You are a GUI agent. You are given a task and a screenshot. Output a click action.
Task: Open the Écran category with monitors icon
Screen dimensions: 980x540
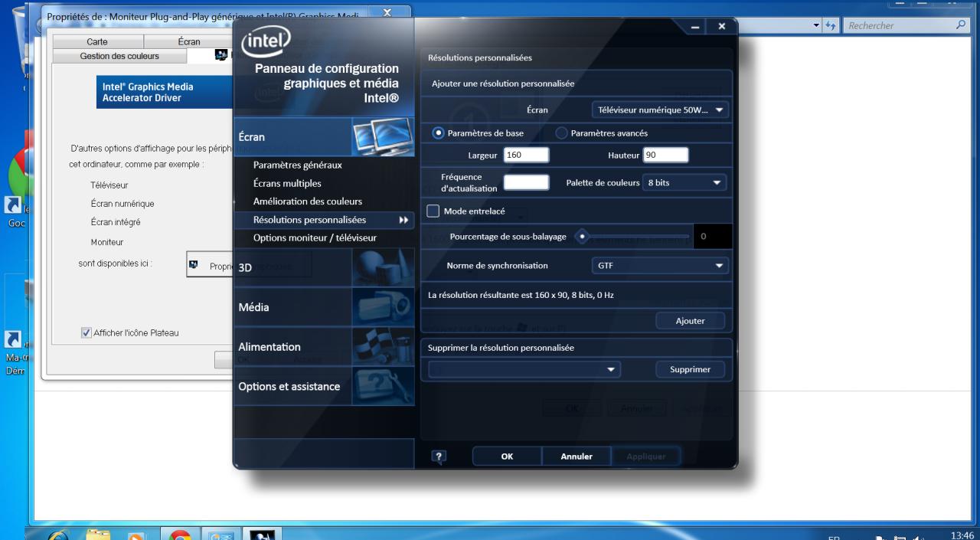pyautogui.click(x=323, y=137)
